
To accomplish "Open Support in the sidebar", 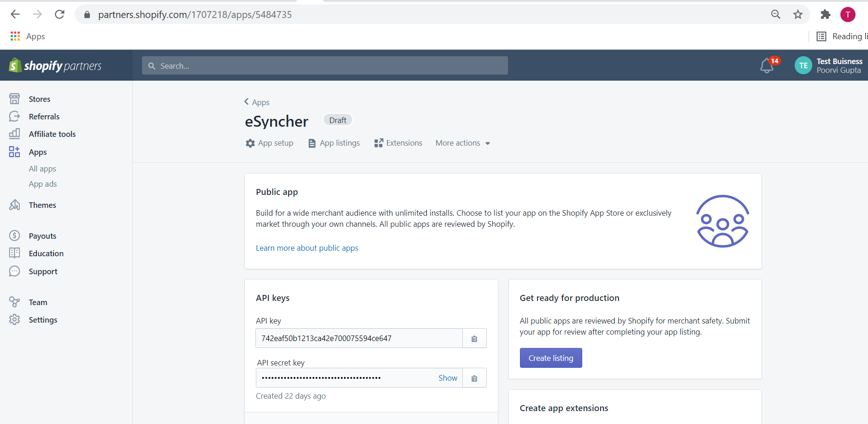I will click(x=43, y=271).
